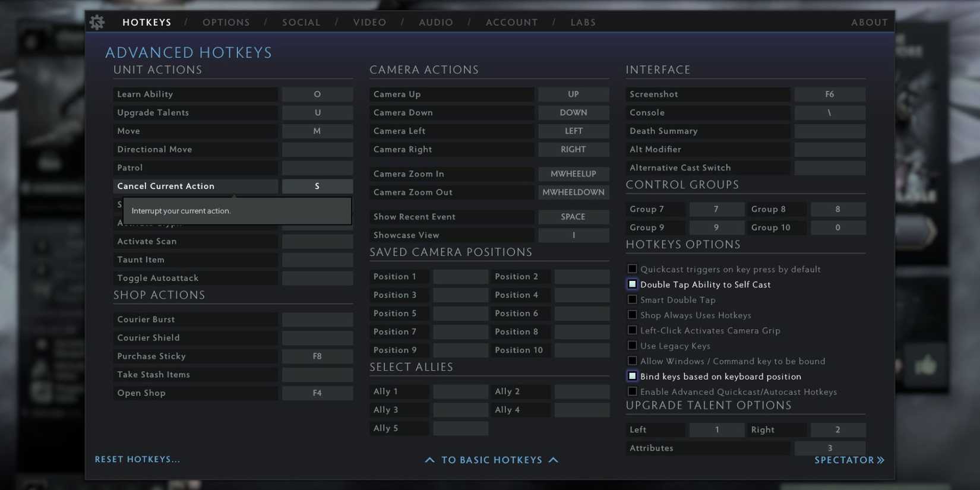Click Reset Hotkeys link
This screenshot has width=980, height=490.
[x=137, y=459]
